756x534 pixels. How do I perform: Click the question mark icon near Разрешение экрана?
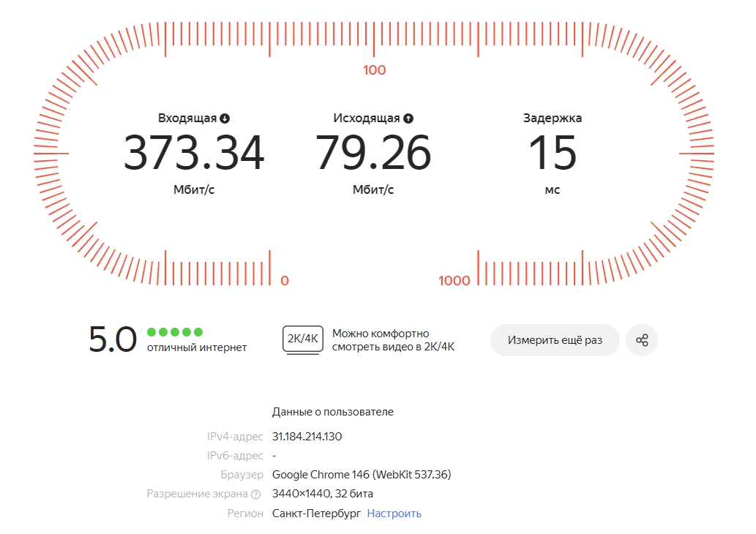click(256, 494)
